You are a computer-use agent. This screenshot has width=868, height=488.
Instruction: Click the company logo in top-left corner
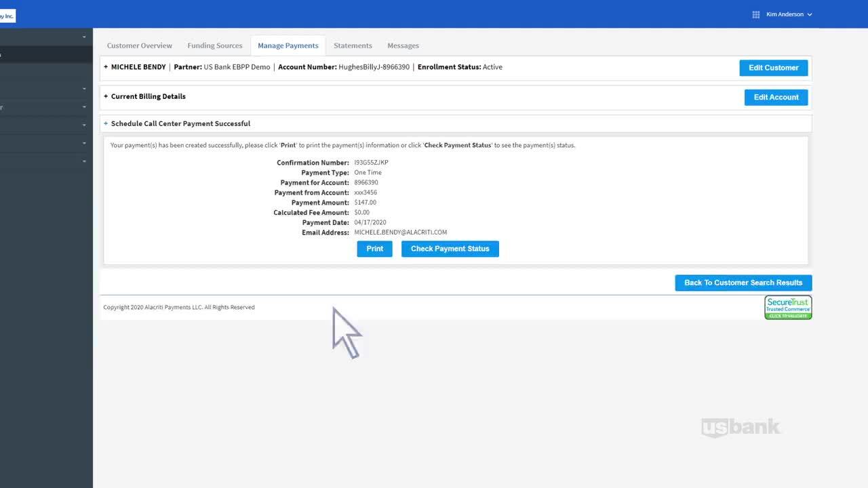(x=7, y=16)
